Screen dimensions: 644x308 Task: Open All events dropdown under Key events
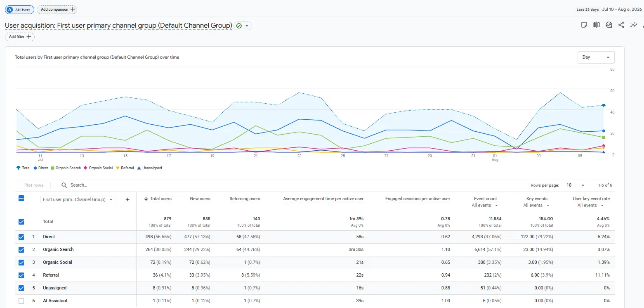(x=536, y=205)
